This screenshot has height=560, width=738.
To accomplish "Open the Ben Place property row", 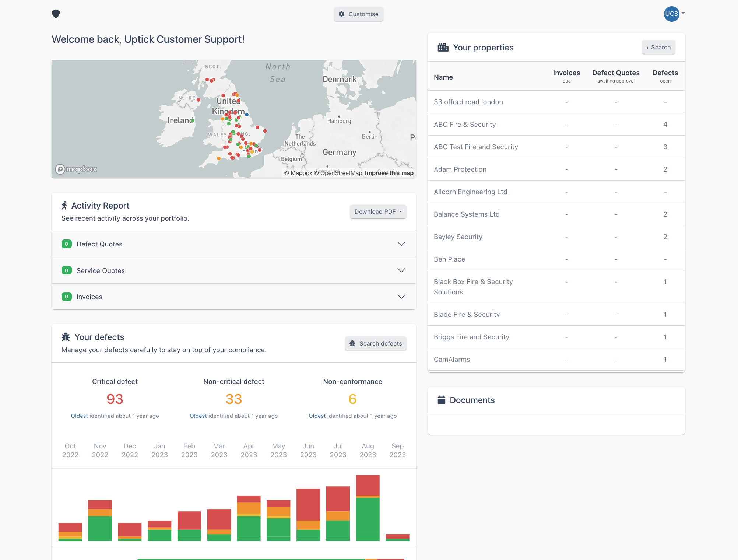I will 556,259.
